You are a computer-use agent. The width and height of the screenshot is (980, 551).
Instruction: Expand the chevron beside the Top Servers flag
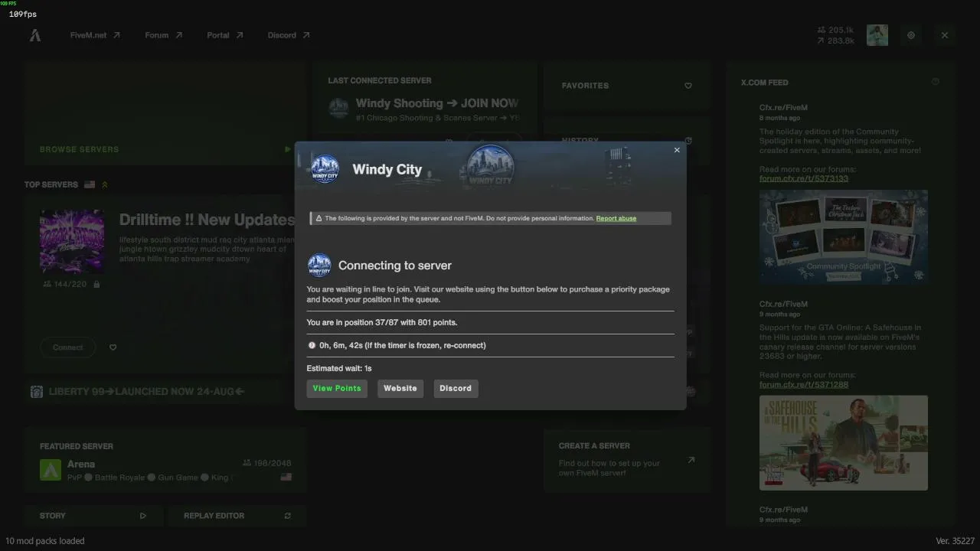105,184
